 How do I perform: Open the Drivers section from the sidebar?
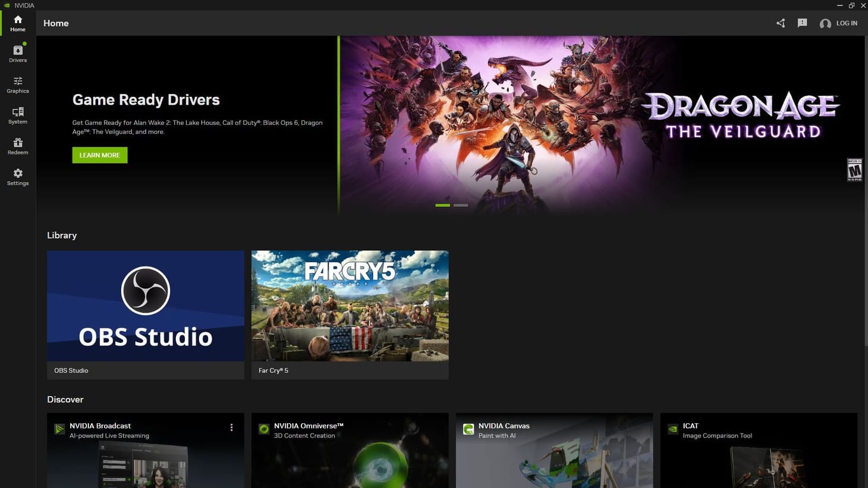pos(17,53)
